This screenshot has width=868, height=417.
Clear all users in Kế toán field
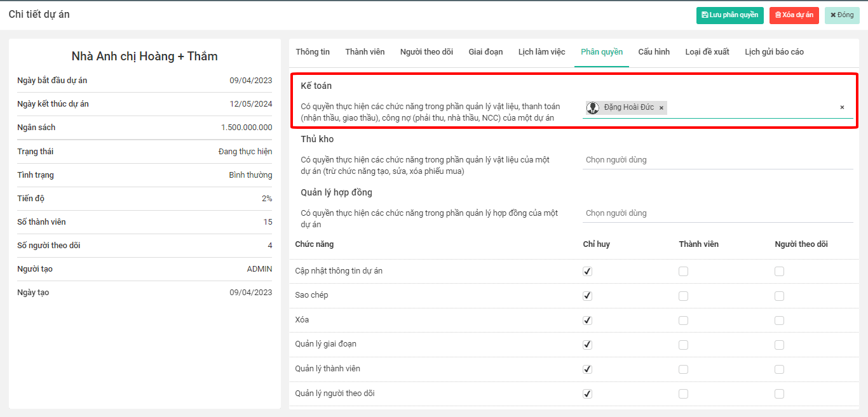click(x=842, y=108)
